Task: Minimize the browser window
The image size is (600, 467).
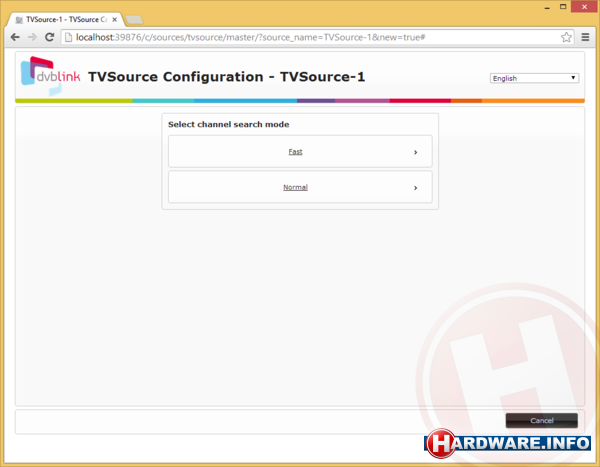Action: click(x=547, y=7)
